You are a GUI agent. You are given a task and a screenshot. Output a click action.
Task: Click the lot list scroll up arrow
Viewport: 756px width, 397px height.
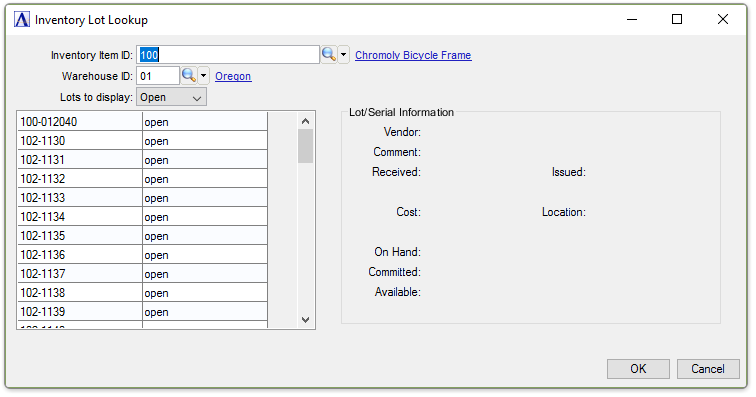tap(305, 121)
